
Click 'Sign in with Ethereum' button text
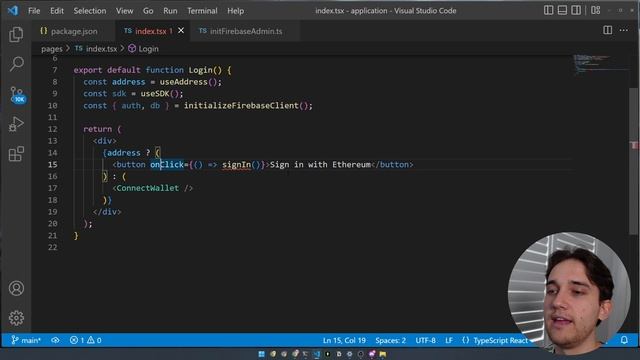[320, 164]
